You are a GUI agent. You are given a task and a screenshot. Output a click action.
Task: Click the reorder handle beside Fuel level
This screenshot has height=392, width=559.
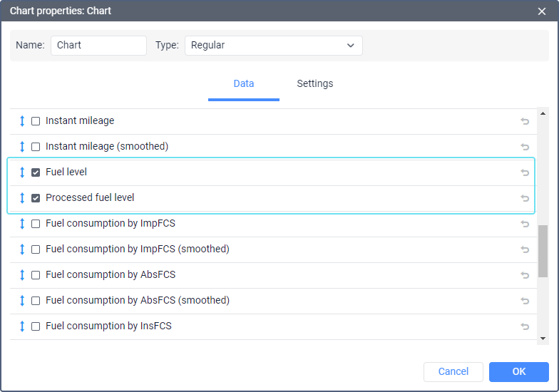(22, 172)
